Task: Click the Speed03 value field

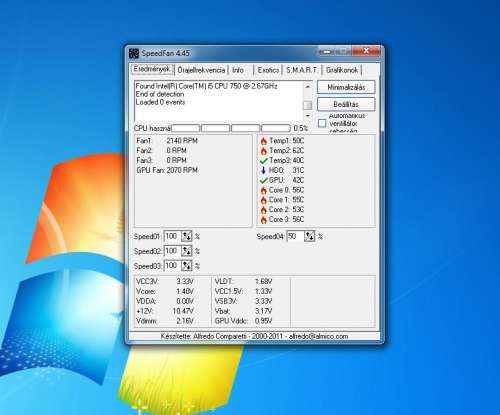Action: point(173,266)
